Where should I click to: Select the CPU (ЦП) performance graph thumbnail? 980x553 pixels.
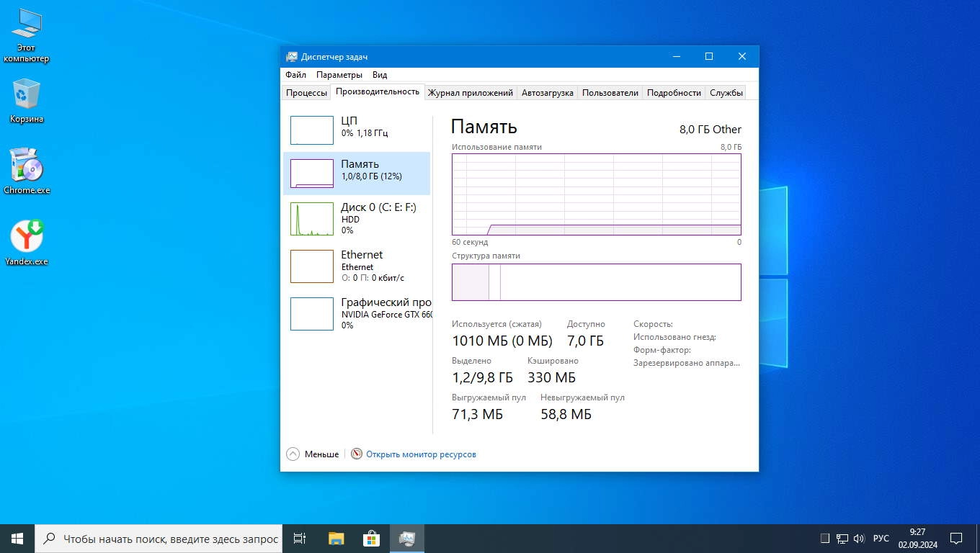pos(311,130)
